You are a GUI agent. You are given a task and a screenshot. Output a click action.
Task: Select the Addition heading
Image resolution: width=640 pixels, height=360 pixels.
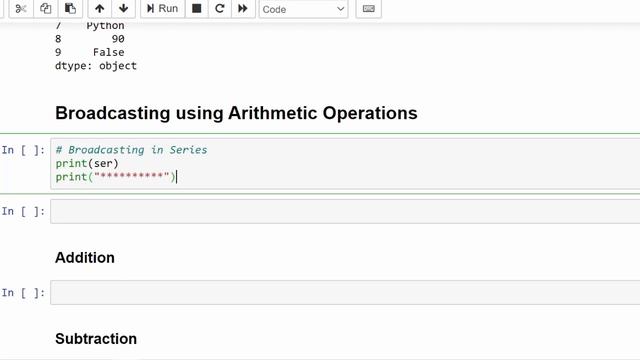point(85,258)
